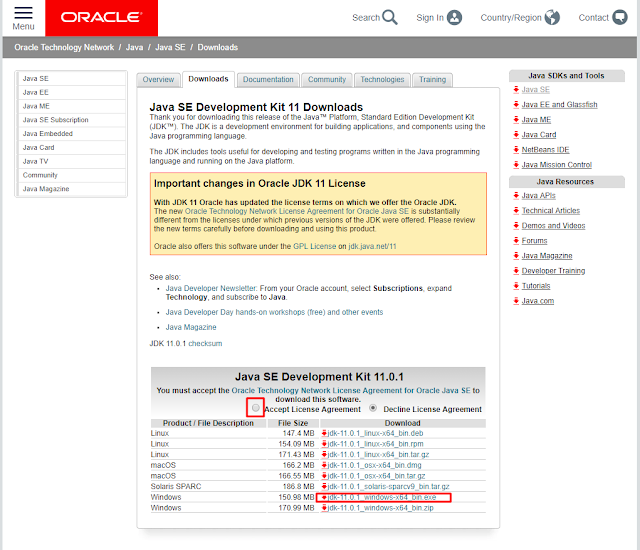The image size is (640, 550).
Task: Click the Oracle logo
Action: pyautogui.click(x=102, y=18)
